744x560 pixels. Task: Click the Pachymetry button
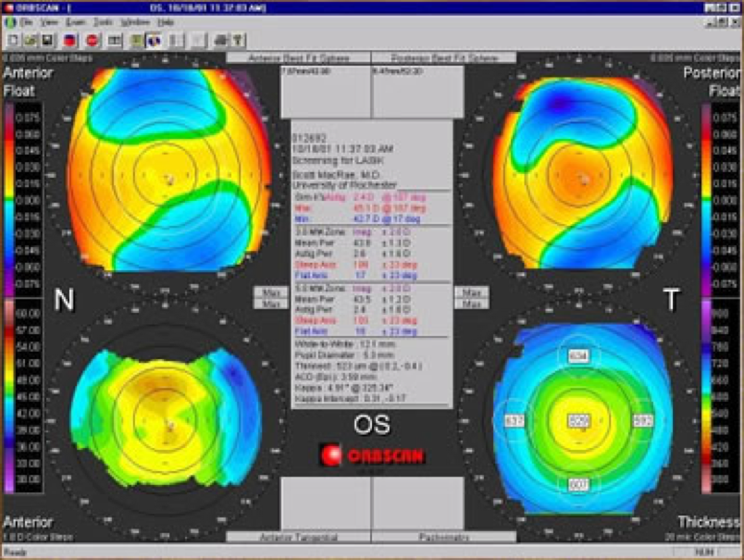coord(443,537)
